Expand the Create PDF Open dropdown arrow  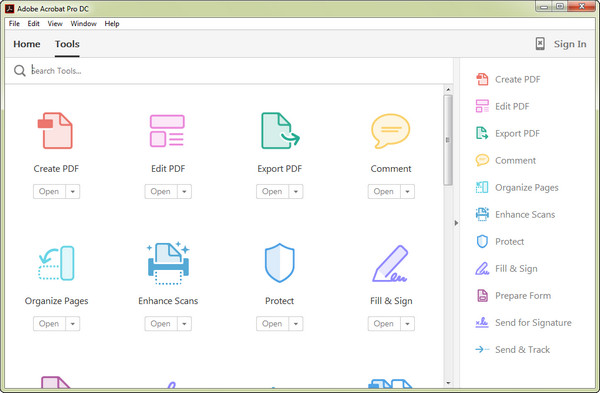(x=73, y=191)
